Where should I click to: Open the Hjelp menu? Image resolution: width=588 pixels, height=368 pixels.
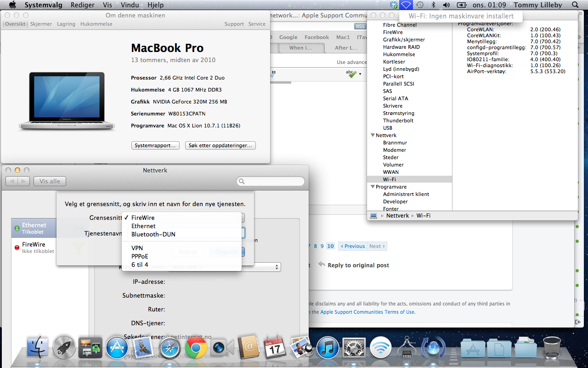click(156, 5)
